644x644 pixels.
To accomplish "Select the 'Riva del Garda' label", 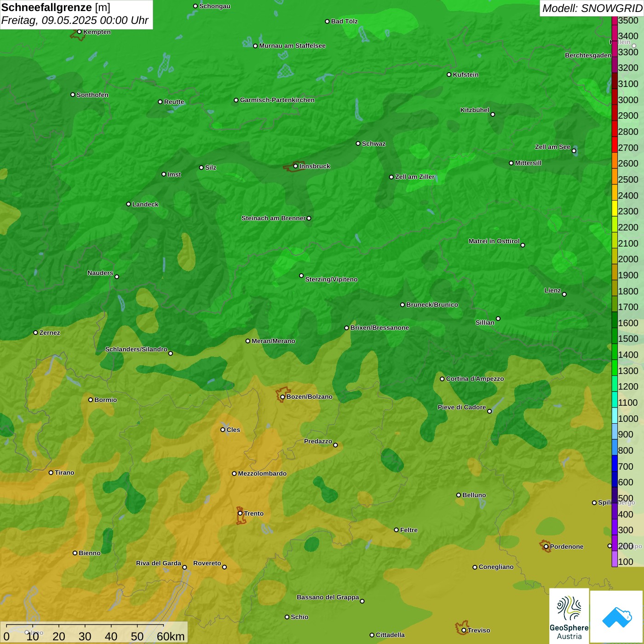I will tap(159, 563).
